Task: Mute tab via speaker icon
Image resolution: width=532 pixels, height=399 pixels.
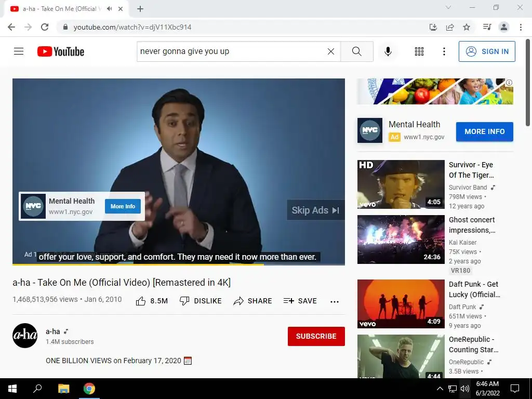Action: pyautogui.click(x=109, y=9)
